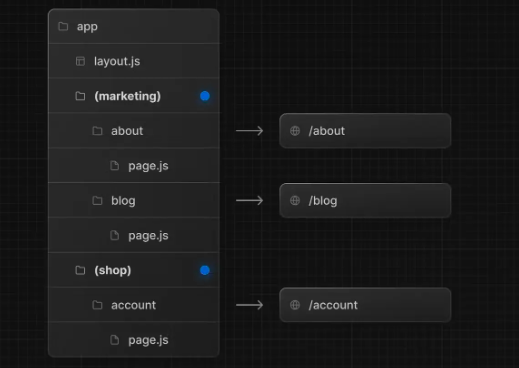
Task: Click the page.js file icon under about
Action: coord(115,166)
